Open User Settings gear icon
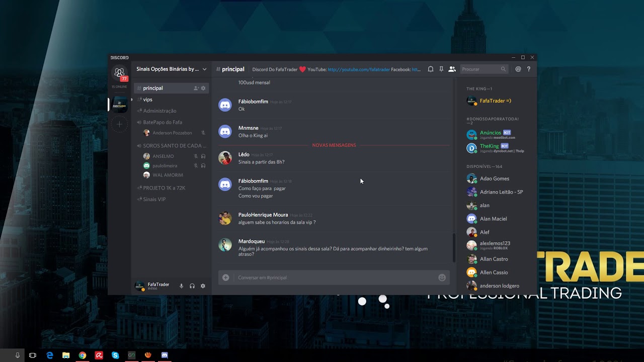Viewport: 644px width, 362px height. click(x=203, y=286)
